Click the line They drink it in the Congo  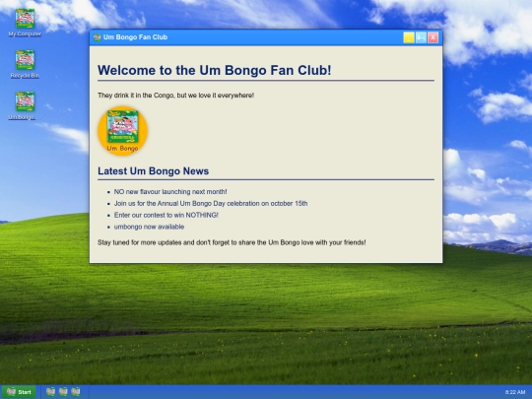[175, 96]
